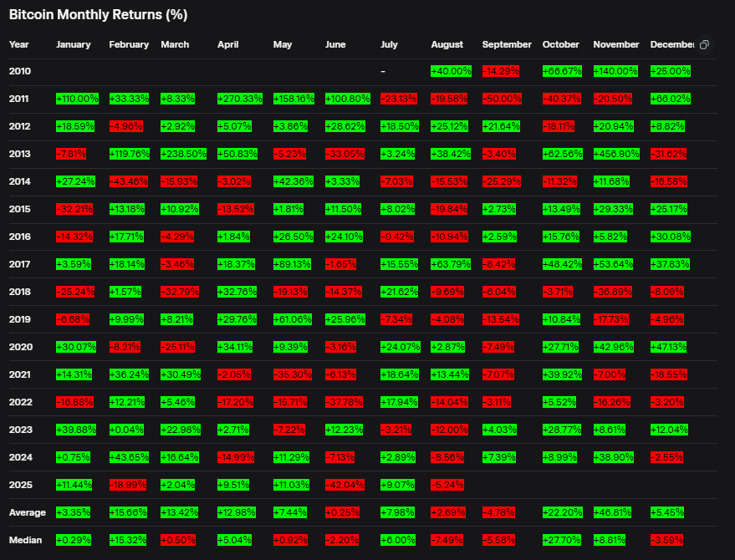Select the +15.32% Median February cell
Image resolution: width=735 pixels, height=560 pixels.
pyautogui.click(x=128, y=540)
